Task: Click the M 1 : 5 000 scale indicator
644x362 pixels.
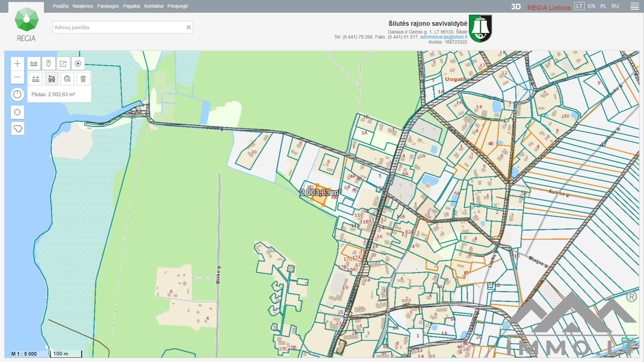Action: (24, 354)
